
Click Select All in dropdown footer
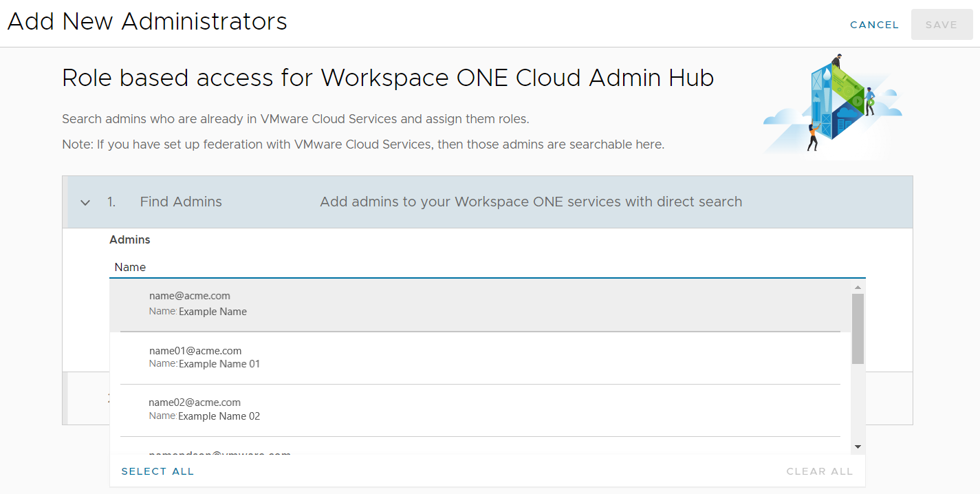click(x=157, y=471)
